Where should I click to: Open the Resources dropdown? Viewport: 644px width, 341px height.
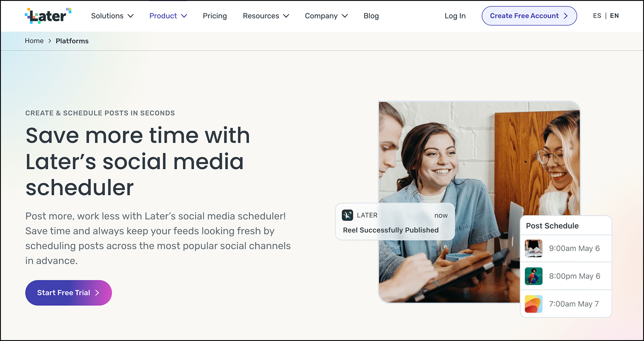click(x=266, y=16)
